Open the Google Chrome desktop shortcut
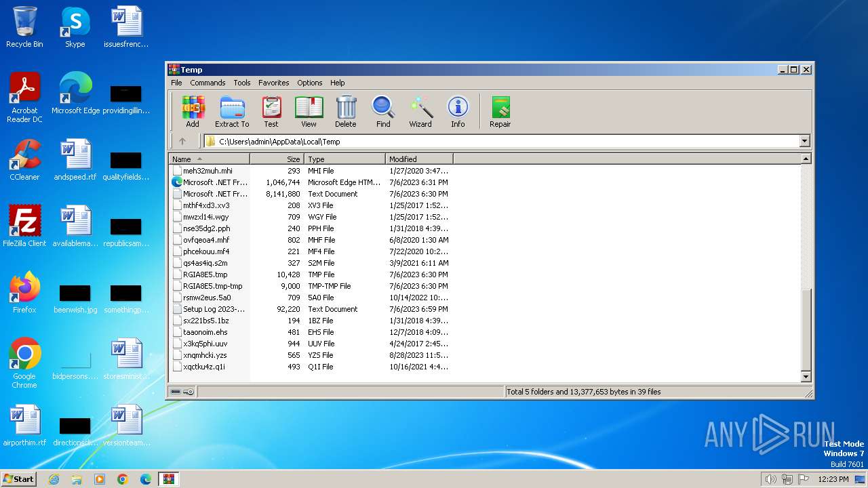 pos(24,363)
